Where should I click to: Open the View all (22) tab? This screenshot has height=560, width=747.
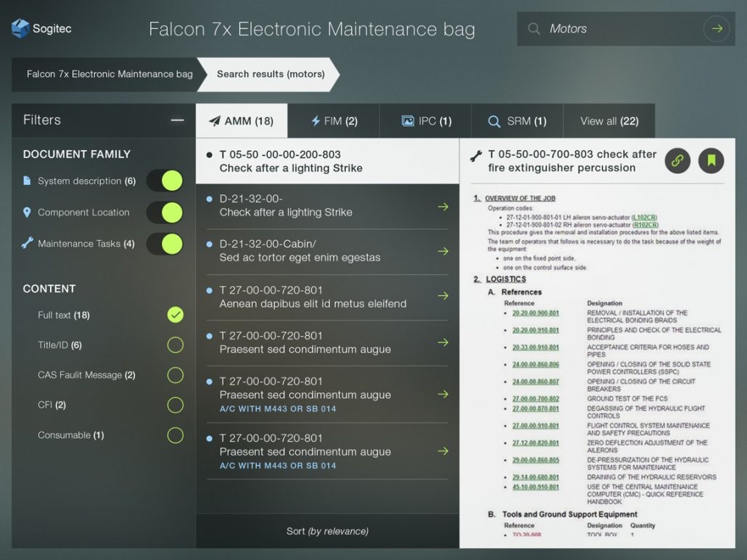pyautogui.click(x=609, y=121)
